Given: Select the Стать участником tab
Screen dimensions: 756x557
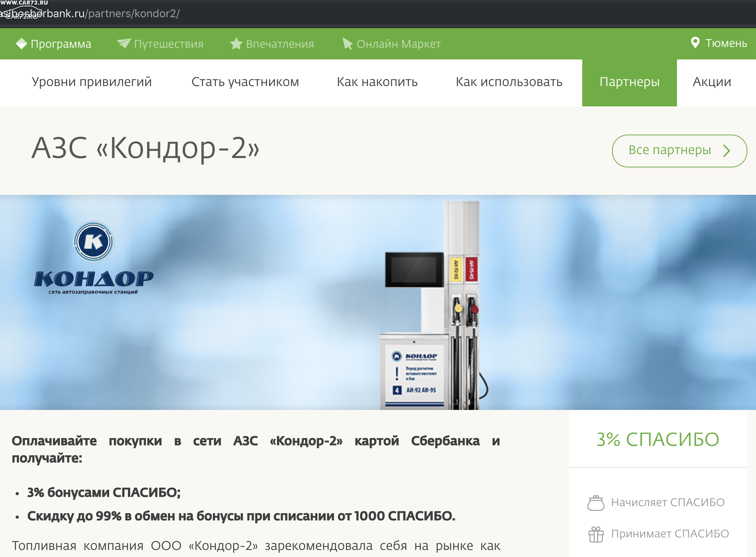Looking at the screenshot, I should tap(245, 82).
